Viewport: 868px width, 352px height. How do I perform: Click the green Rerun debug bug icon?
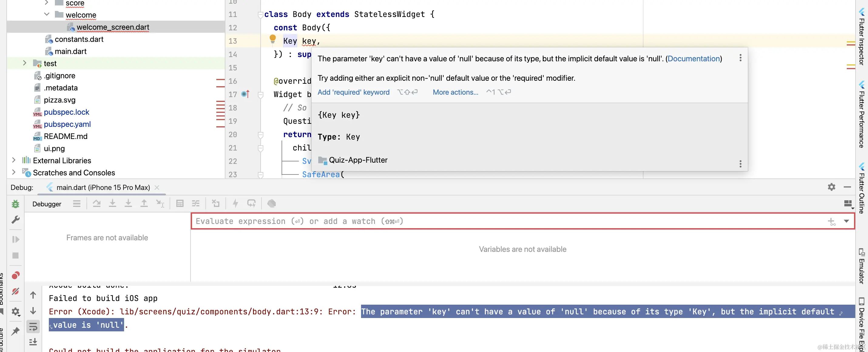pyautogui.click(x=15, y=204)
